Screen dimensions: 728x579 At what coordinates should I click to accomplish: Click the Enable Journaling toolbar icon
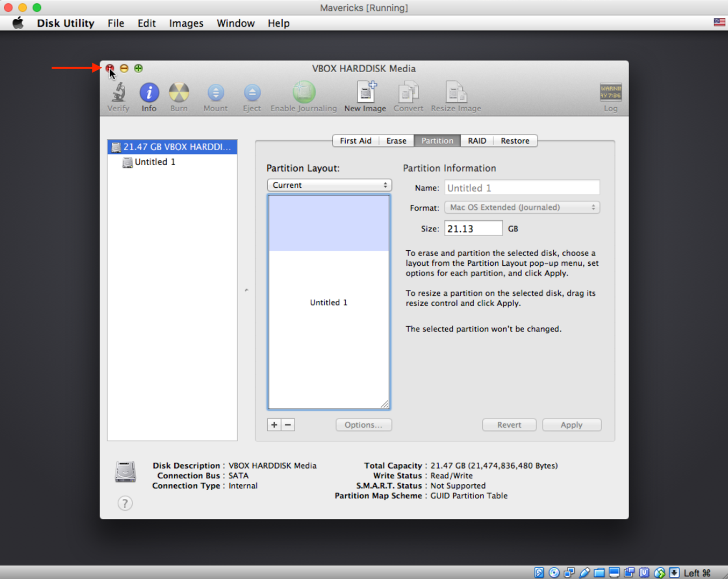pos(304,93)
